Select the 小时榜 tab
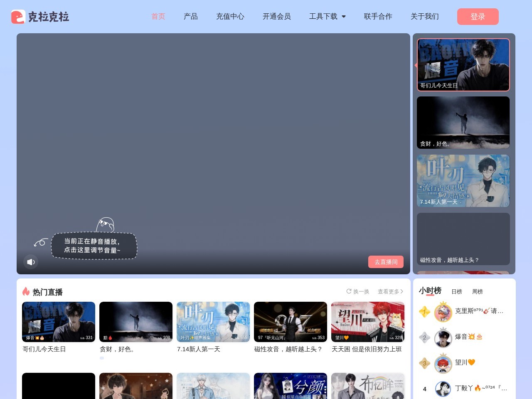532x399 pixels. 430,291
